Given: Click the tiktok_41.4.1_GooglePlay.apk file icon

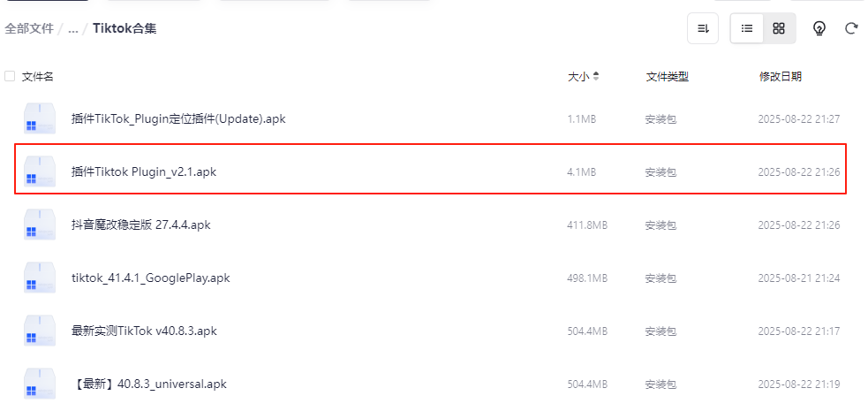Looking at the screenshot, I should 40,278.
